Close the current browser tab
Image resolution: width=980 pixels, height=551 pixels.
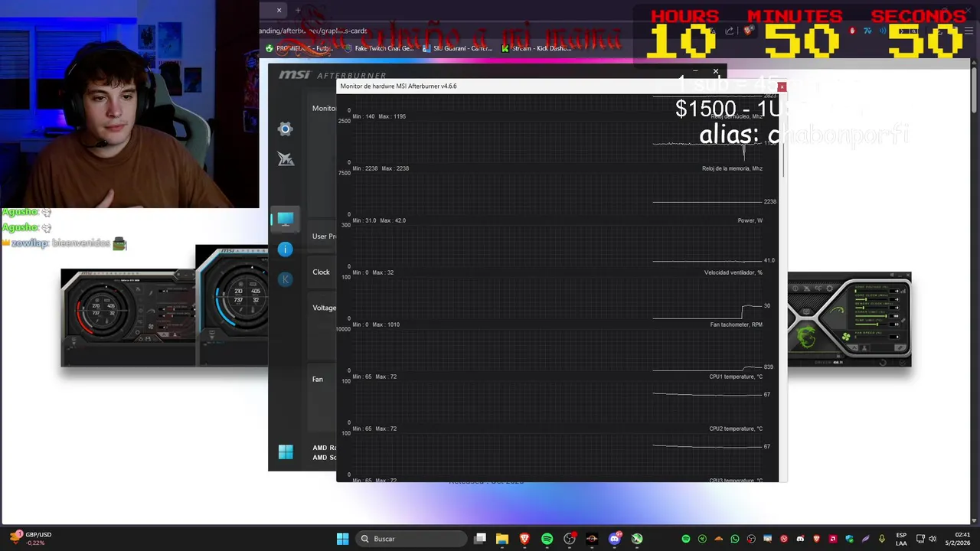[x=279, y=10]
